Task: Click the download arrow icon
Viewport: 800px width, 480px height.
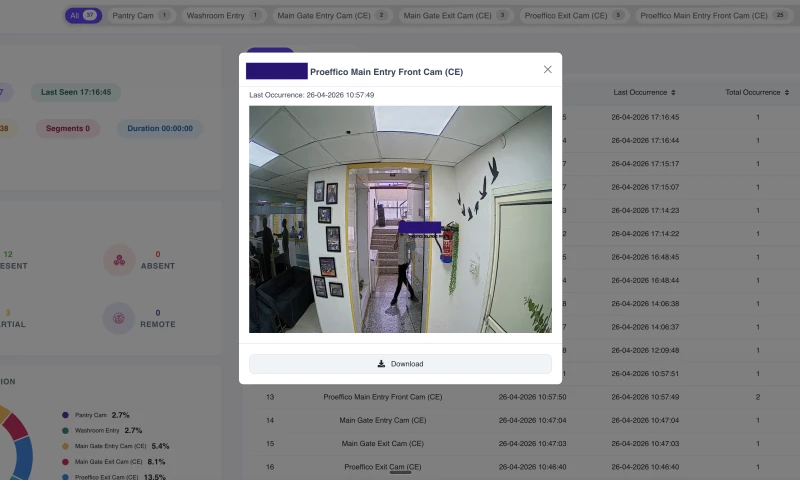Action: (x=381, y=364)
